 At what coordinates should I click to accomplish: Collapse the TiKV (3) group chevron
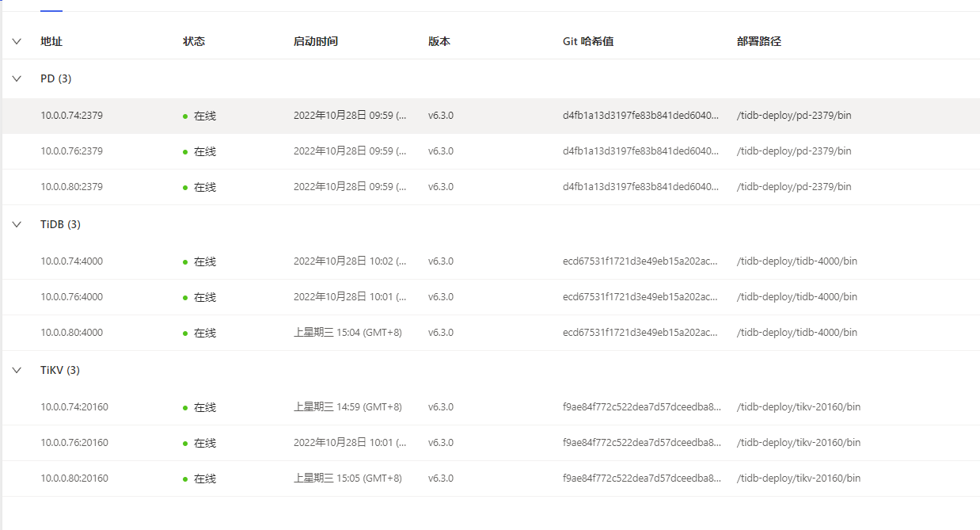point(17,370)
